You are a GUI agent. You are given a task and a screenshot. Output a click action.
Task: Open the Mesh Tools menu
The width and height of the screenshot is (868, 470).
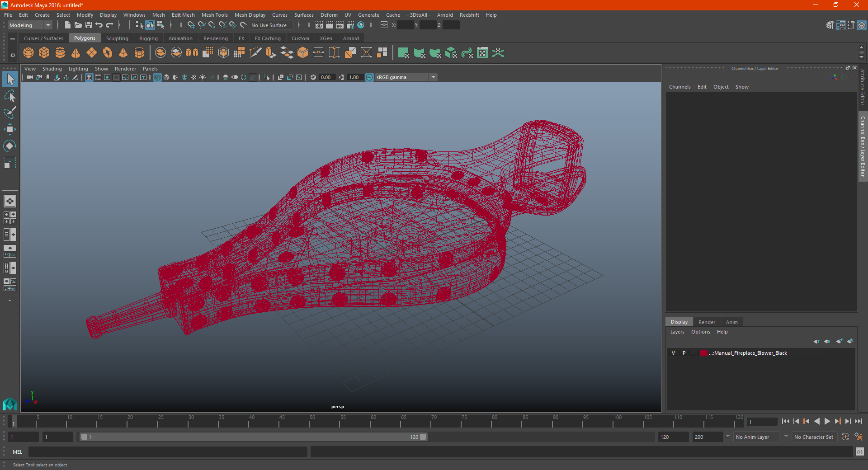(x=215, y=15)
